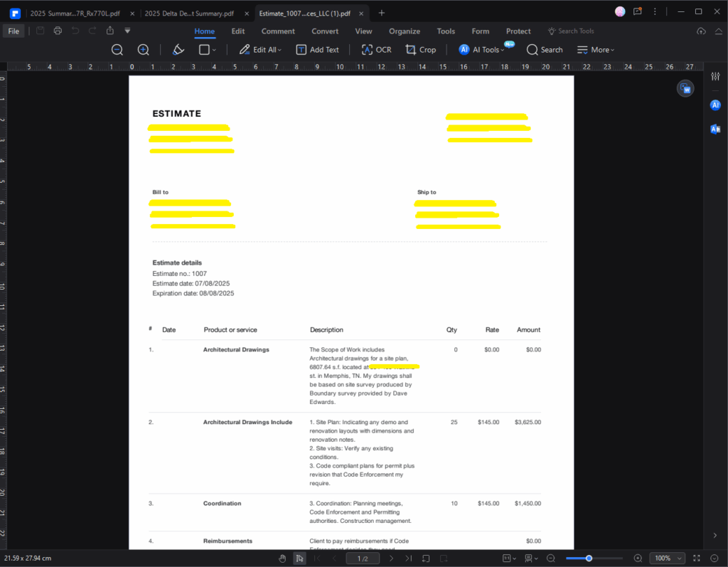
Task: Click the previous view icon
Action: coord(426,558)
